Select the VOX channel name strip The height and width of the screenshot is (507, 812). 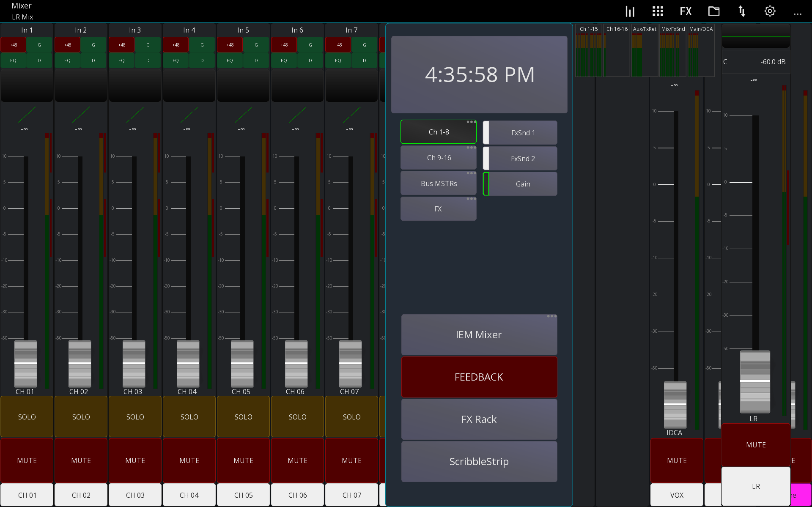676,495
